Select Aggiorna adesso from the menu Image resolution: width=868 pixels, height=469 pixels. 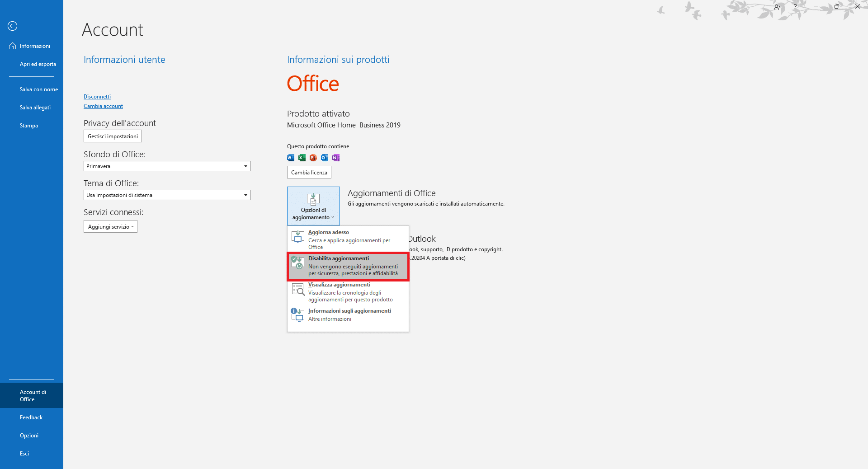point(348,239)
